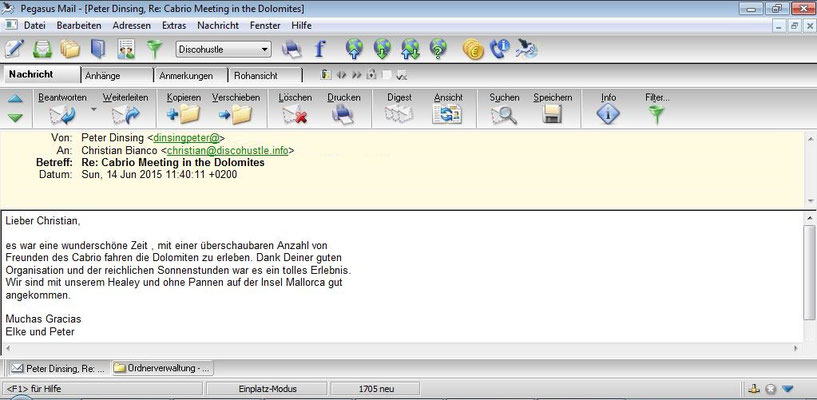817x400 pixels.
Task: Open the mail folders list icon
Action: pos(70,49)
